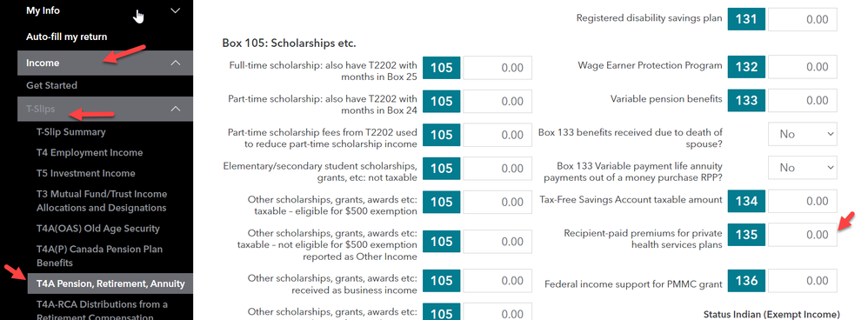The image size is (868, 320).
Task: Click box 131 disability savings plan field
Action: tap(802, 19)
